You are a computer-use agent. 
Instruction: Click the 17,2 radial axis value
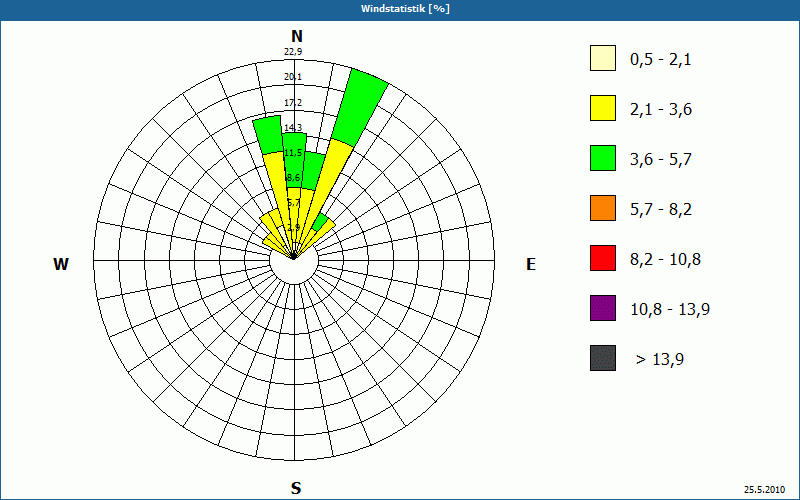coord(293,103)
